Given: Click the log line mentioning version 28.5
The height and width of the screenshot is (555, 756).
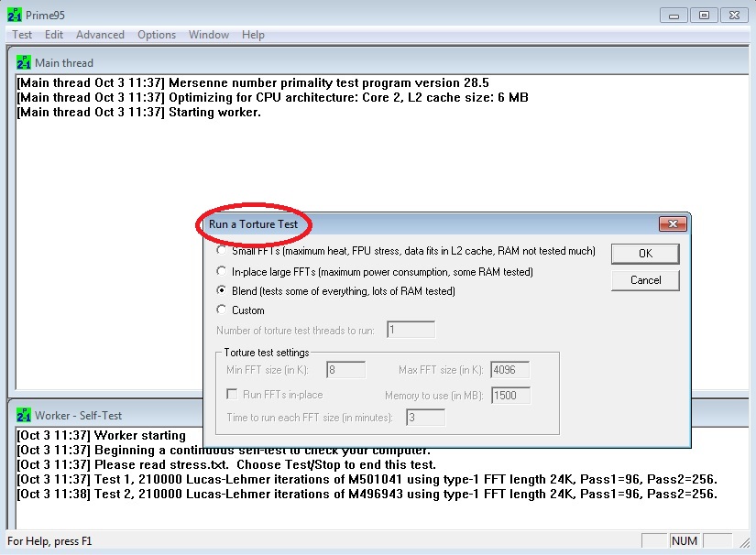Looking at the screenshot, I should pyautogui.click(x=253, y=82).
